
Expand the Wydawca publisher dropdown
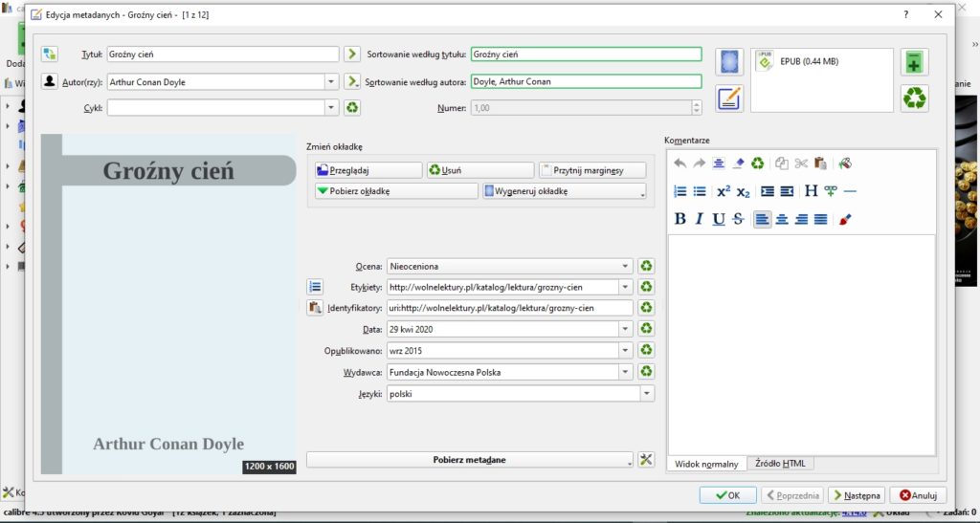click(x=625, y=372)
